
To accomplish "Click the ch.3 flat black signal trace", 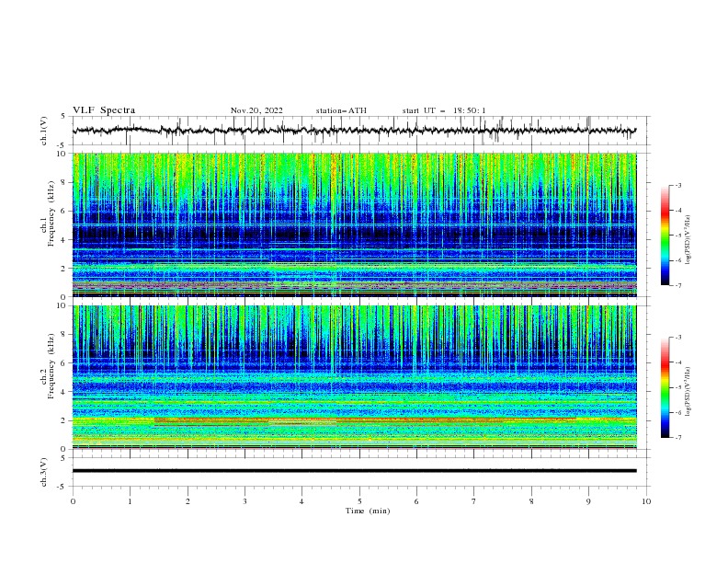I will pos(354,471).
